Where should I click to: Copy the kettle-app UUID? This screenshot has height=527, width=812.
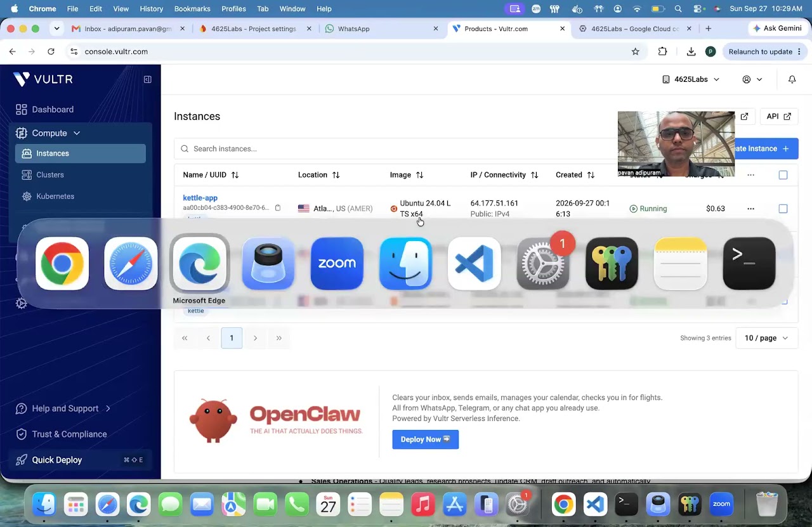(277, 208)
